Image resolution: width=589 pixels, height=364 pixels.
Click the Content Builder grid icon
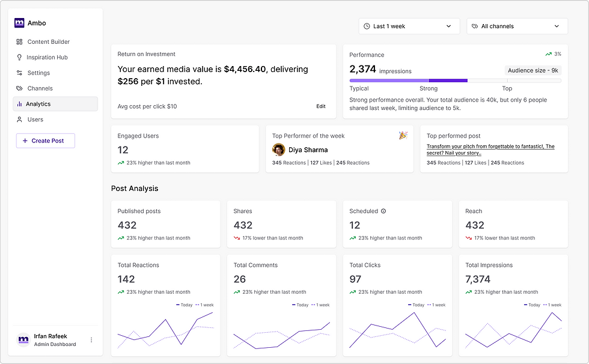coord(19,41)
